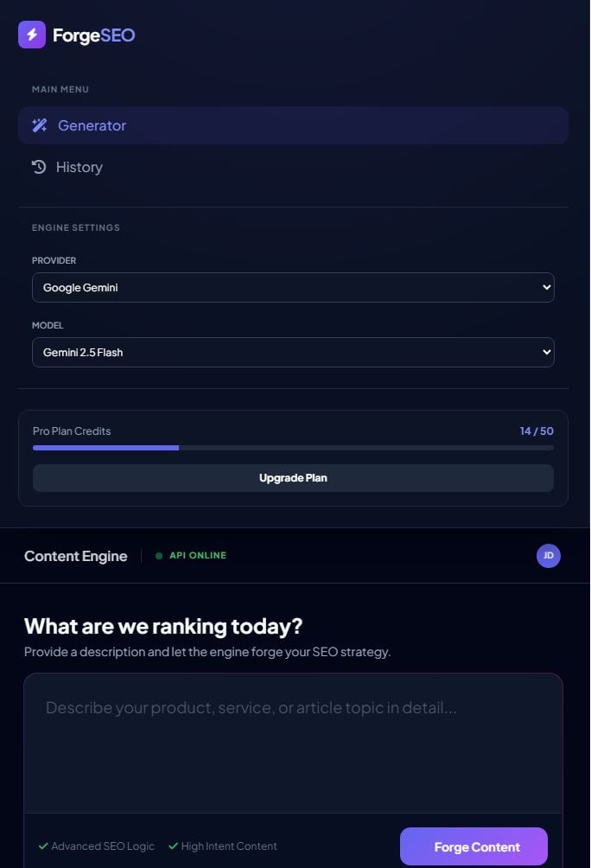
Task: Click the Generator magic wand icon
Action: pos(40,125)
